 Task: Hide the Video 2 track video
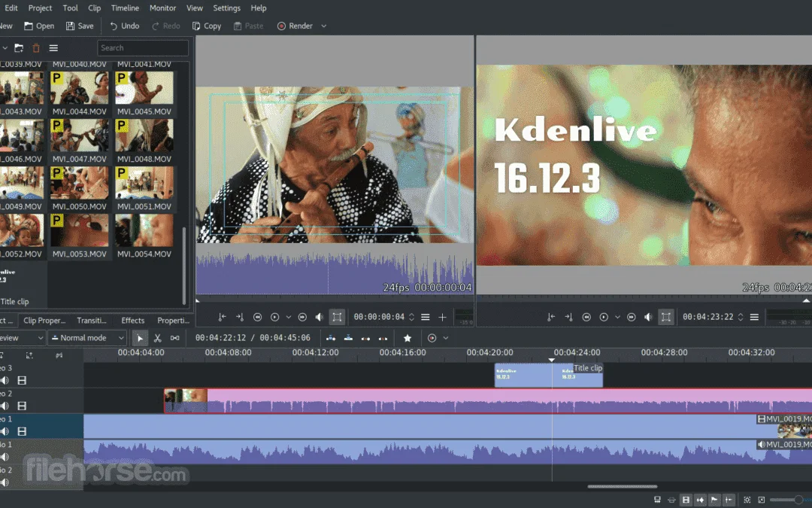(x=22, y=406)
